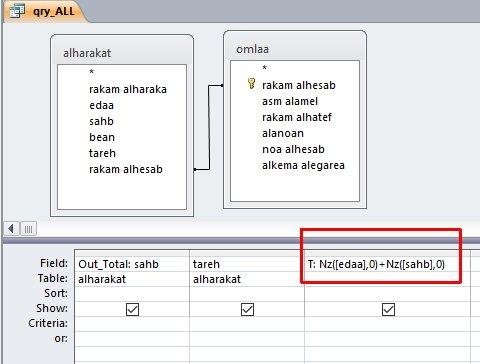Click the Nz expression field cell
The image size is (480, 364).
coord(387,264)
